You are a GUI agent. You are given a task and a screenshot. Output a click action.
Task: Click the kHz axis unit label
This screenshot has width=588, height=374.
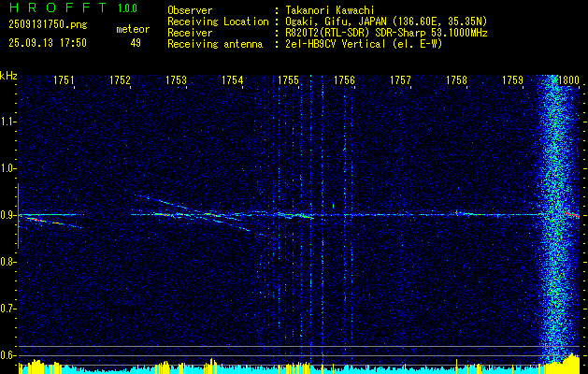(8, 76)
